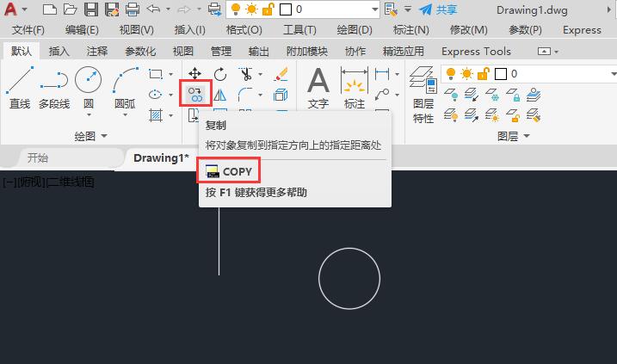Select the Hatch tool
Viewport: 617px width, 364px height.
pyautogui.click(x=156, y=115)
